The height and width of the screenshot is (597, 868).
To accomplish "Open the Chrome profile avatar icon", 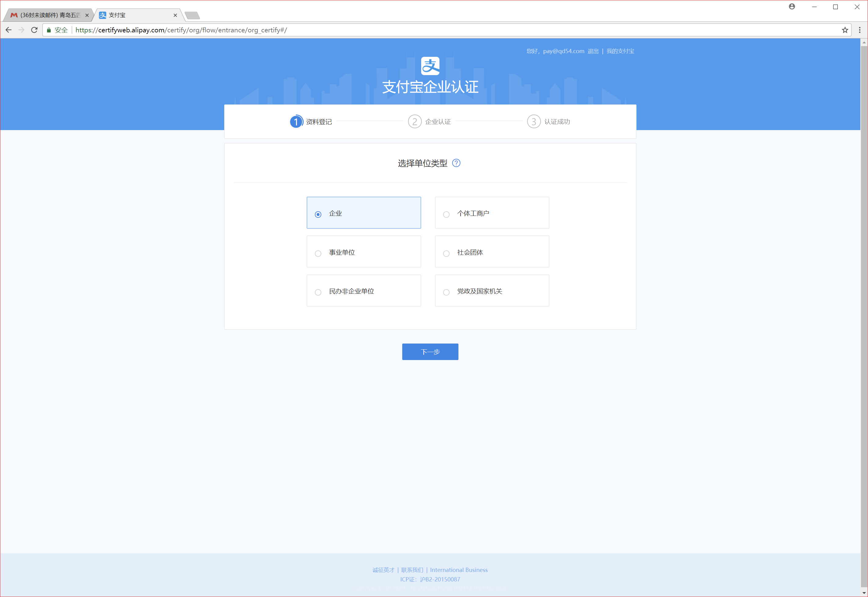I will tap(792, 6).
